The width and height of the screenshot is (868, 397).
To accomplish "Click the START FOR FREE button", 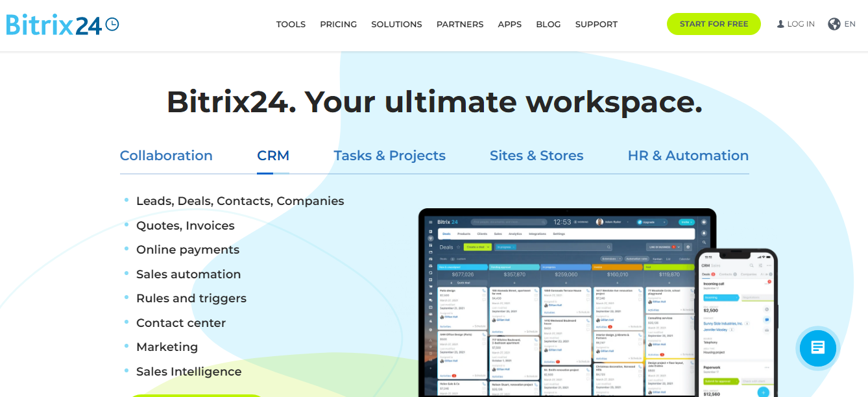I will pos(714,24).
